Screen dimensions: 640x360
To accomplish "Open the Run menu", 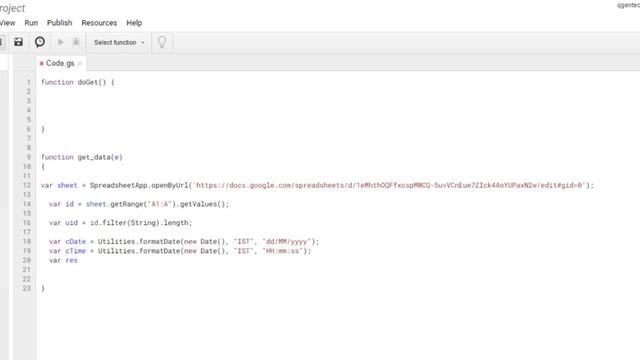I will (31, 23).
